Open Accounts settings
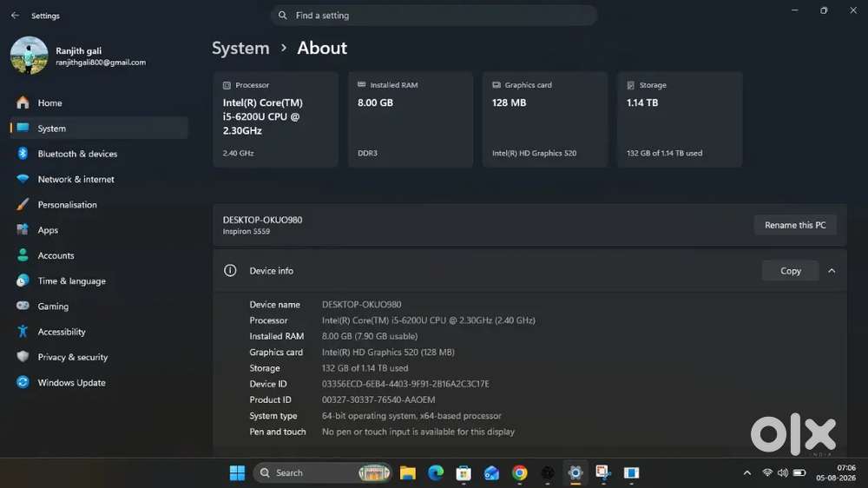 [99, 255]
